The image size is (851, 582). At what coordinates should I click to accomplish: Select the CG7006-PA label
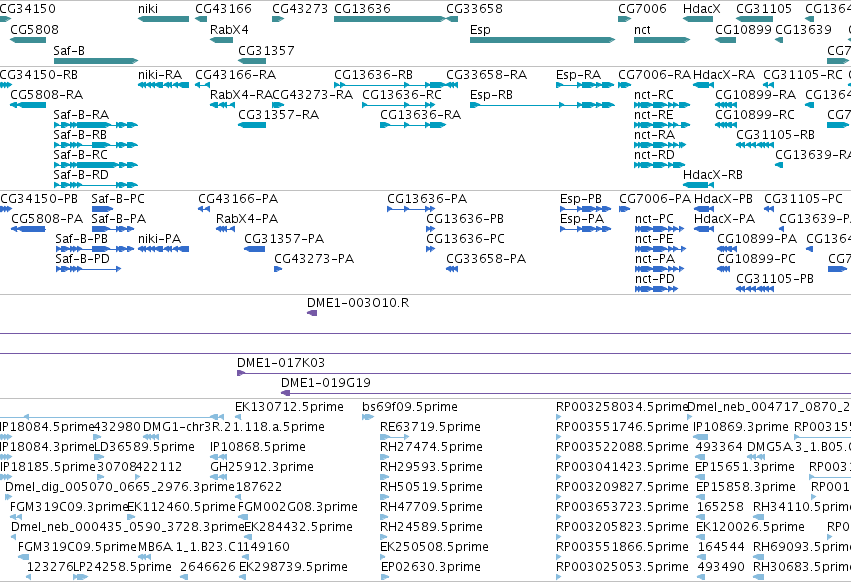tap(655, 199)
